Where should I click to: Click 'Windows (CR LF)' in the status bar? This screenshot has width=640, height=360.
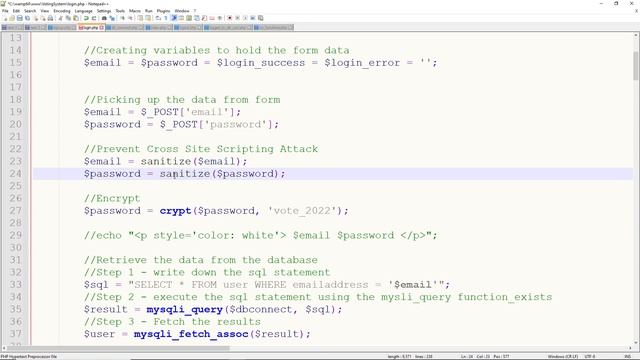563,357
